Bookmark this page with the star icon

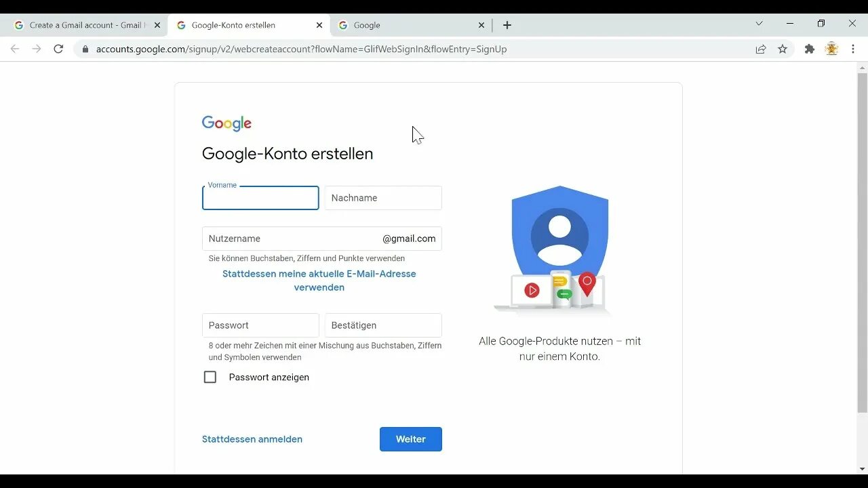point(783,49)
